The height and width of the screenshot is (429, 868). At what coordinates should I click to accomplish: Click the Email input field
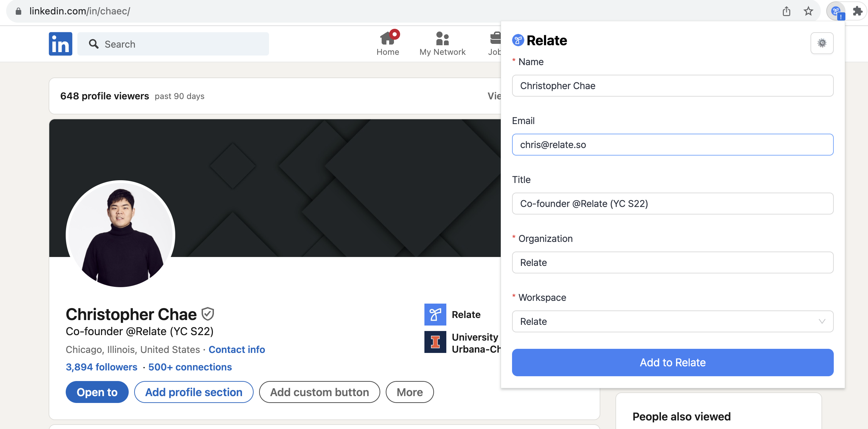tap(672, 145)
